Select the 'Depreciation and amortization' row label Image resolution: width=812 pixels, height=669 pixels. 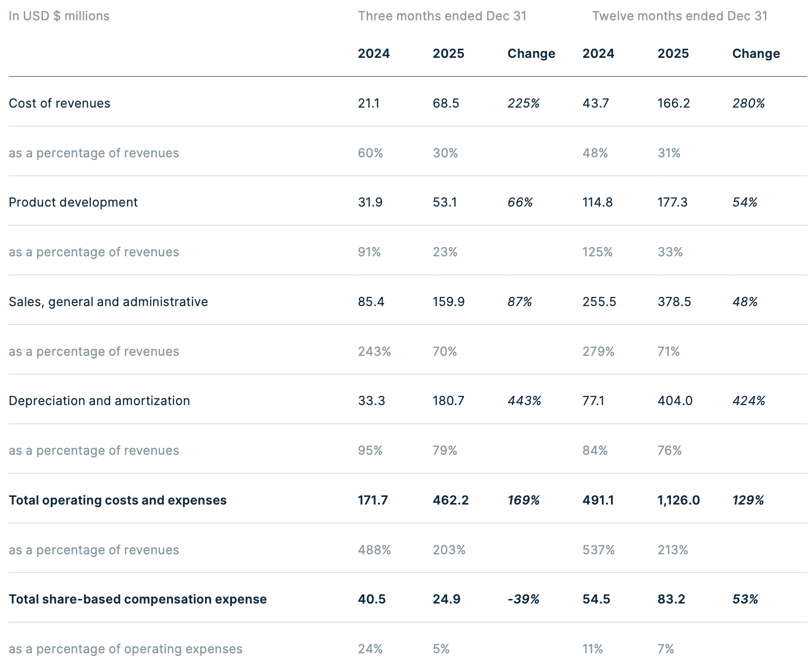(x=99, y=400)
